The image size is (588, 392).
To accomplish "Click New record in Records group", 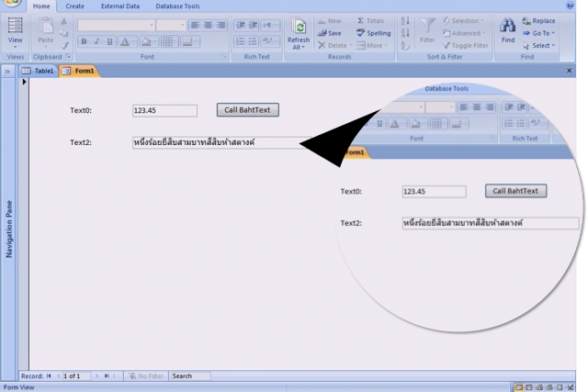I will pos(330,20).
